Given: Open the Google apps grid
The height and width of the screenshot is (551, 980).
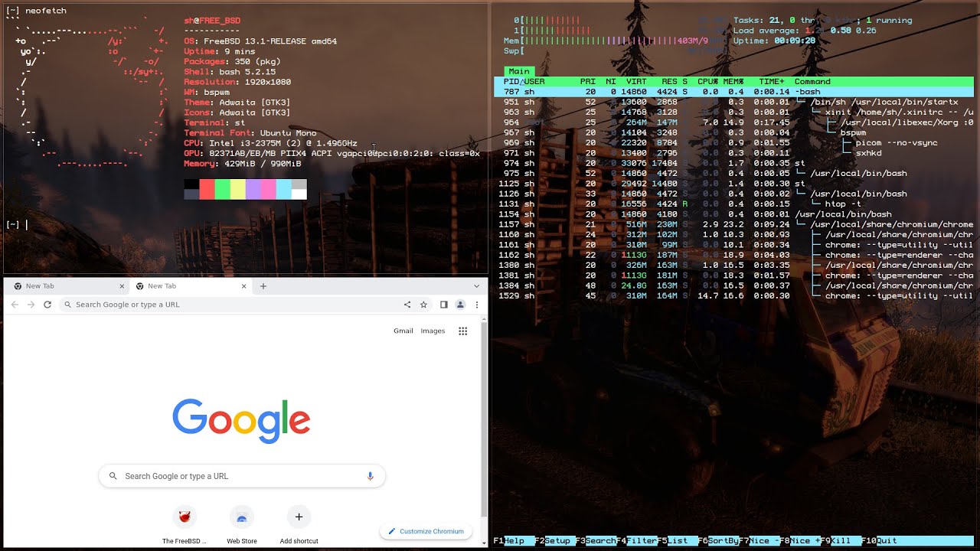Looking at the screenshot, I should (462, 331).
